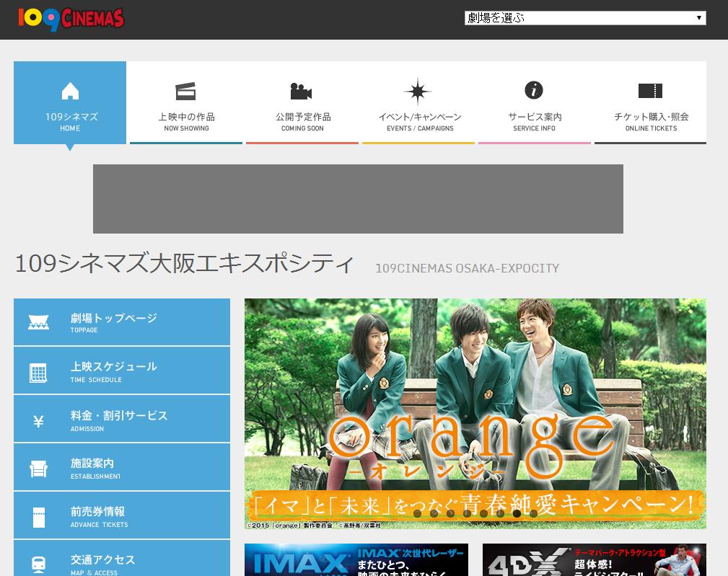Open the 公開予定作品 COMING SOON tab
728x576 pixels.
coord(302,102)
